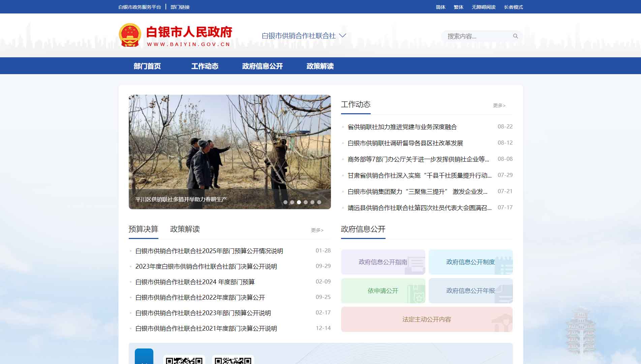Open 政策解读 navigation menu item

pyautogui.click(x=320, y=66)
